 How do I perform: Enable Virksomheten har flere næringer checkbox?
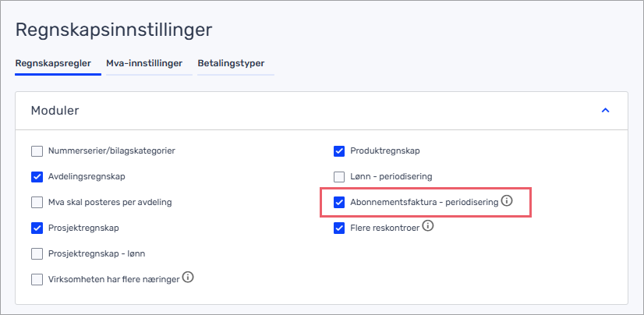37,280
